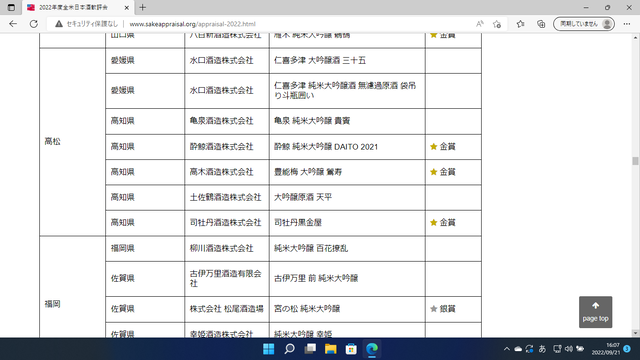Click the Japanese IME あ indicator
This screenshot has width=640, height=360.
(542, 349)
